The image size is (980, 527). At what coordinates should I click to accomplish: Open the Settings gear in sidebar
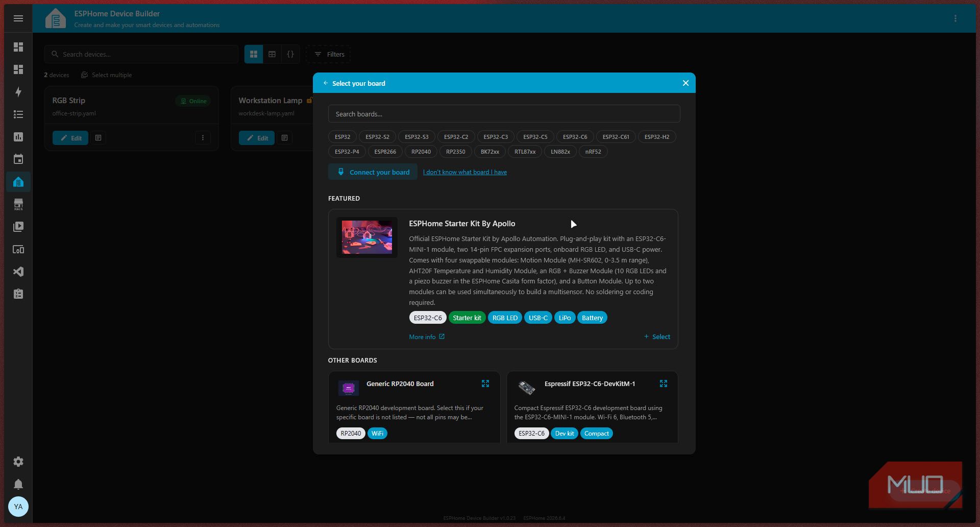18,462
